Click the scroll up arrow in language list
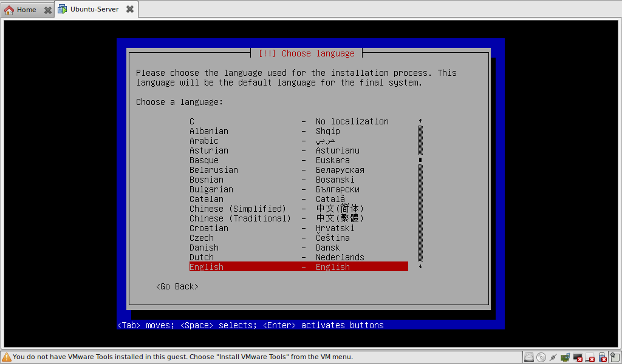 (420, 121)
